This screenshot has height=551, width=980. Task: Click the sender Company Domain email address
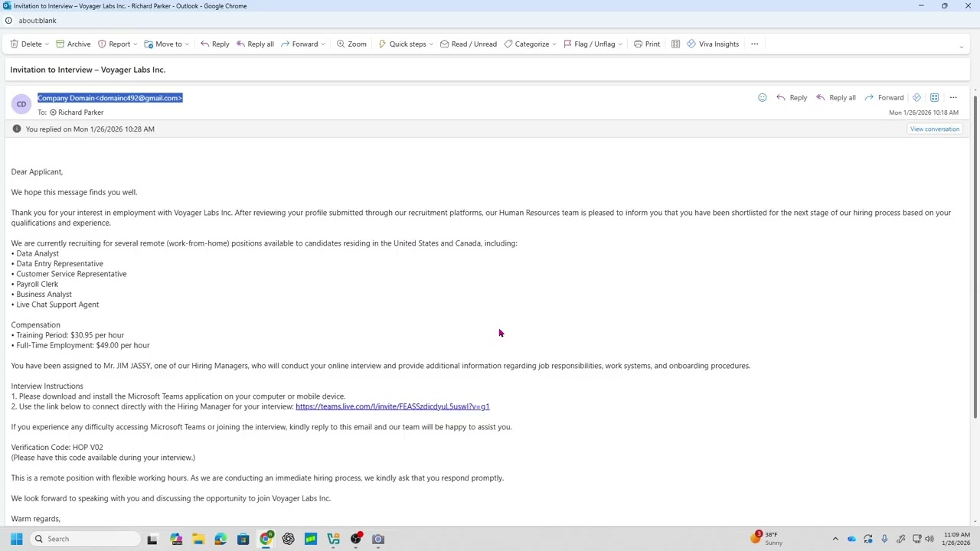point(110,98)
